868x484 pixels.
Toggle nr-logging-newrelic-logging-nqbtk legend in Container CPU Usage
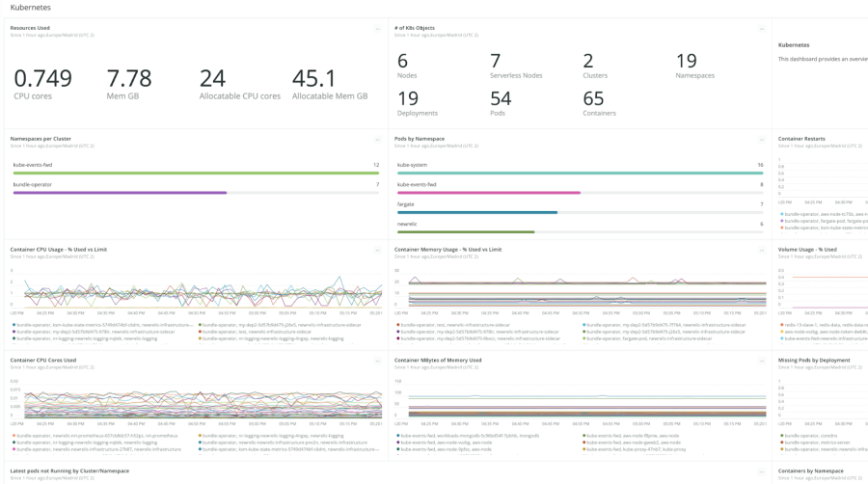[85, 338]
